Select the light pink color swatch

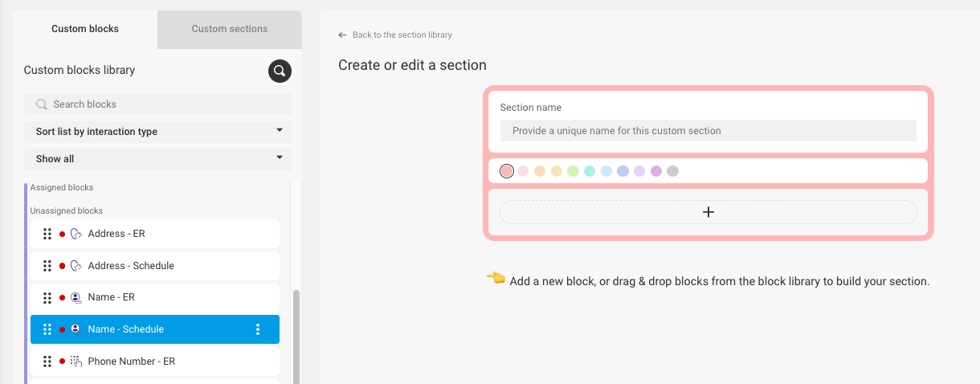tap(524, 171)
